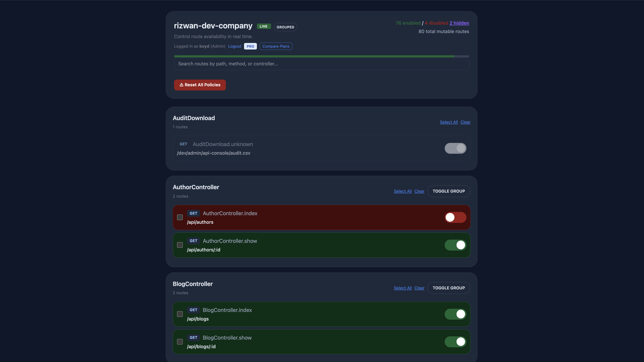Click the 76 enabled count text
This screenshot has width=644, height=362.
[408, 23]
